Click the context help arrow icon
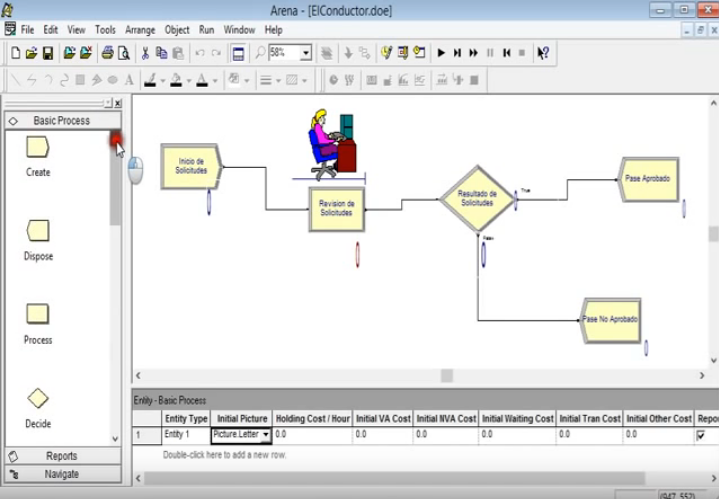 tap(543, 53)
